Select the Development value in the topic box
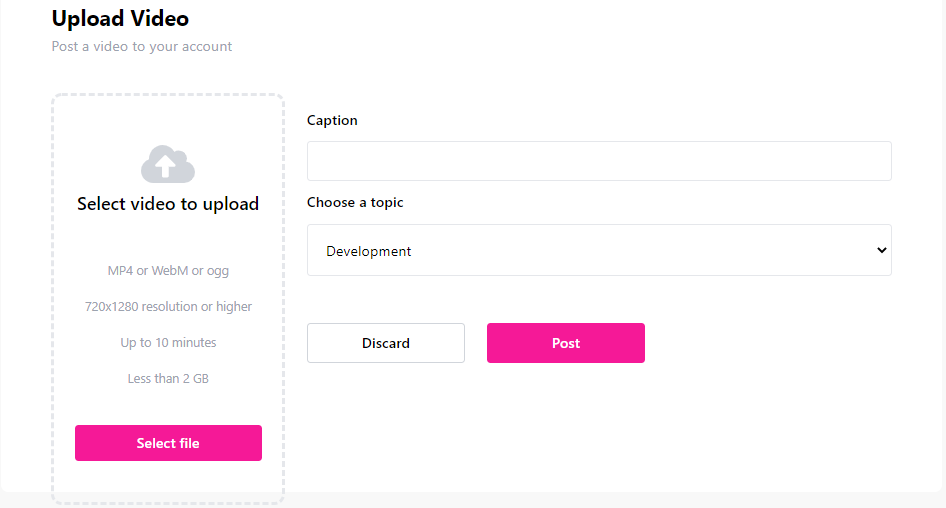Image resolution: width=946 pixels, height=508 pixels. (369, 251)
